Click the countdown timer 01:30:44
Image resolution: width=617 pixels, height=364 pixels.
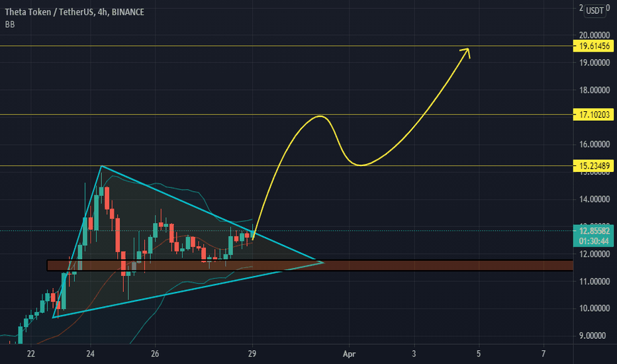[x=594, y=241]
